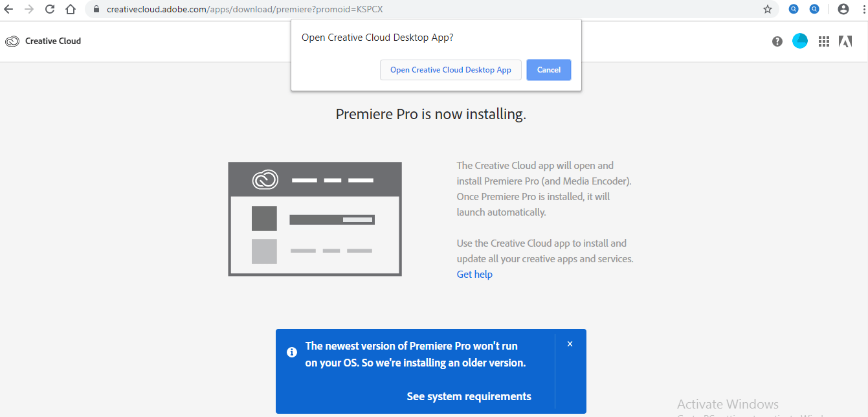Reload the current page
The width and height of the screenshot is (868, 417).
coord(50,9)
